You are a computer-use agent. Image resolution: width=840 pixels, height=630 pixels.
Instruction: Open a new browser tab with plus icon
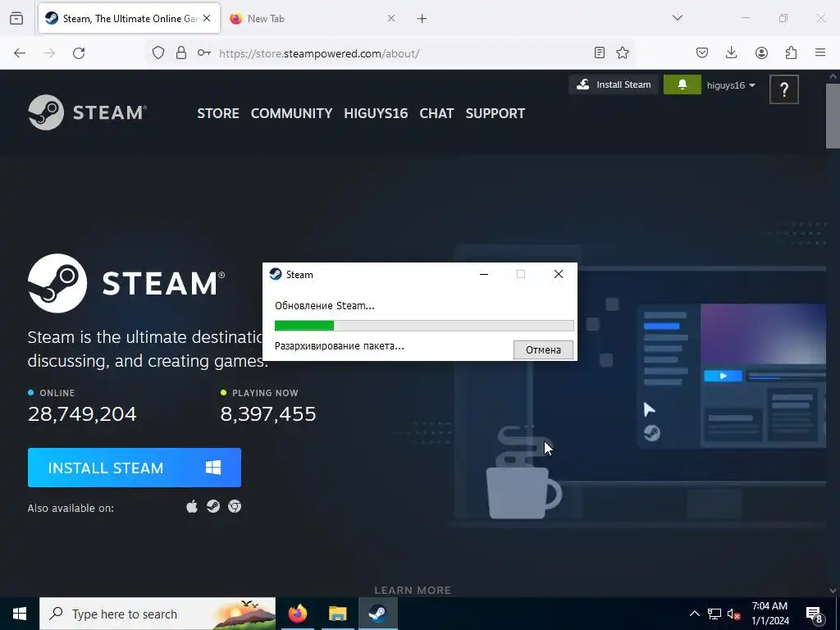[422, 19]
